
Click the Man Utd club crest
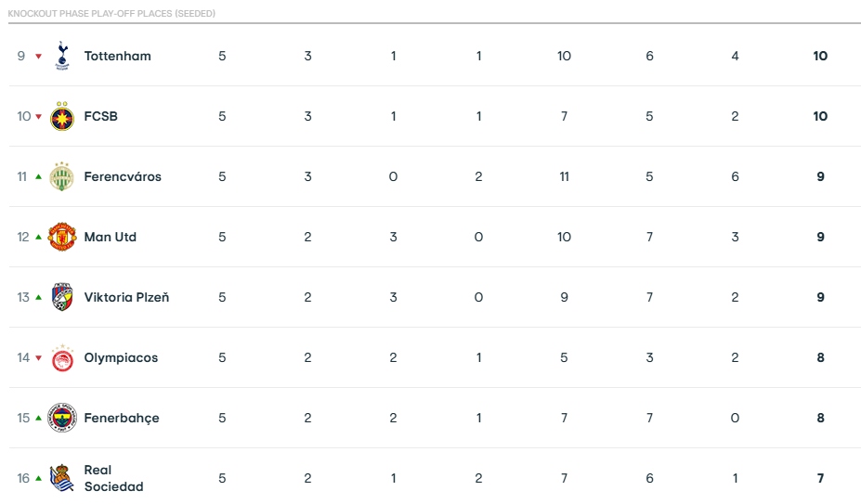click(x=62, y=238)
